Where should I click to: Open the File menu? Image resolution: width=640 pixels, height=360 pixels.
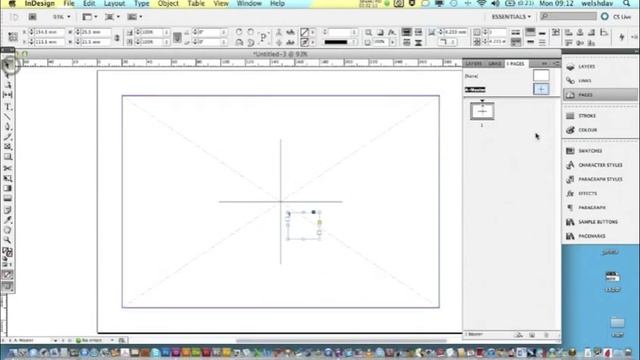[69, 4]
